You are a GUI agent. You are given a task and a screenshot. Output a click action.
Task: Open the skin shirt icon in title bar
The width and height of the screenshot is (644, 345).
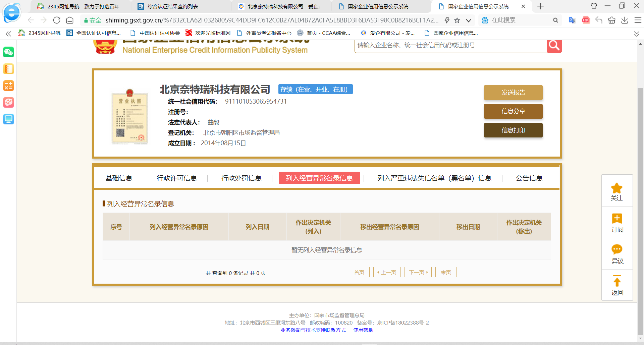click(594, 6)
